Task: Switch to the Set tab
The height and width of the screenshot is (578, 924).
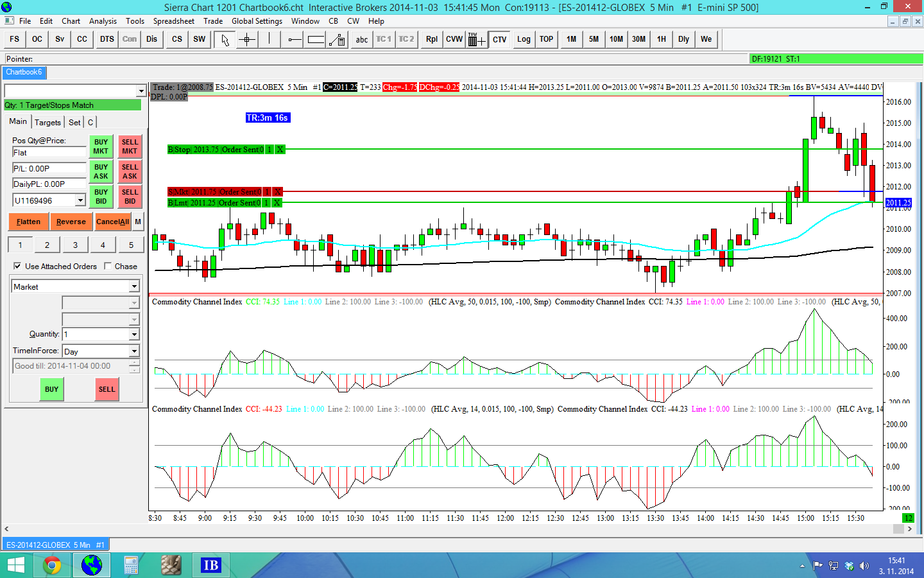Action: [74, 122]
